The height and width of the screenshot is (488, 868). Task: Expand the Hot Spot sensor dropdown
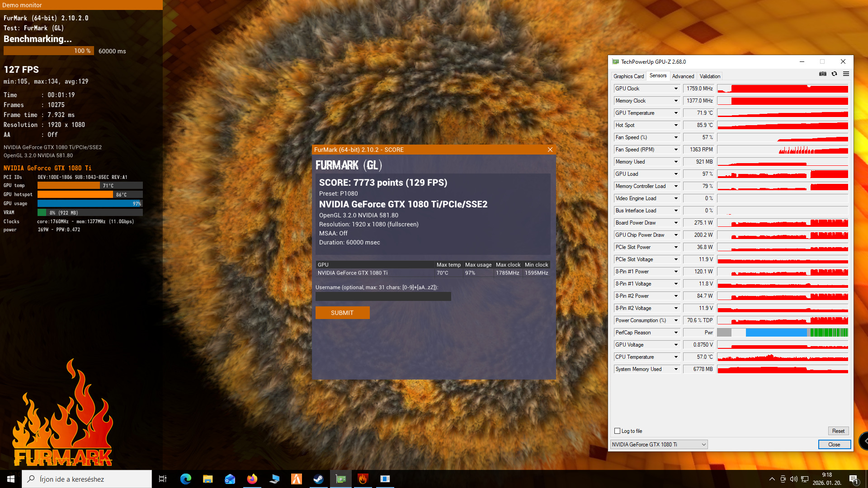click(x=676, y=125)
